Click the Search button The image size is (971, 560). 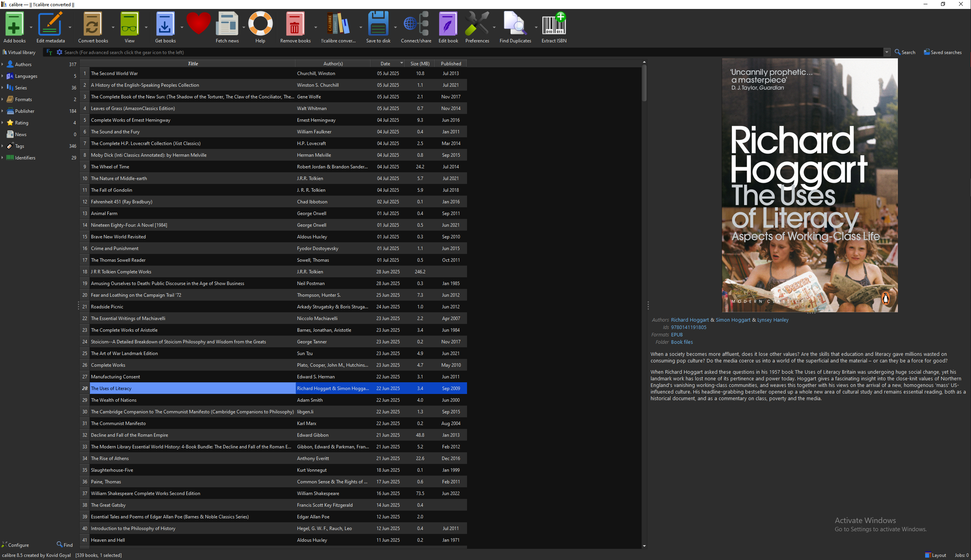coord(905,52)
